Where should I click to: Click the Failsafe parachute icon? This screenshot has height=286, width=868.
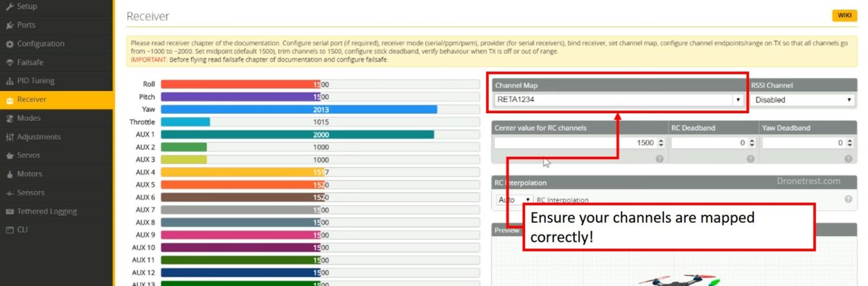tap(9, 62)
